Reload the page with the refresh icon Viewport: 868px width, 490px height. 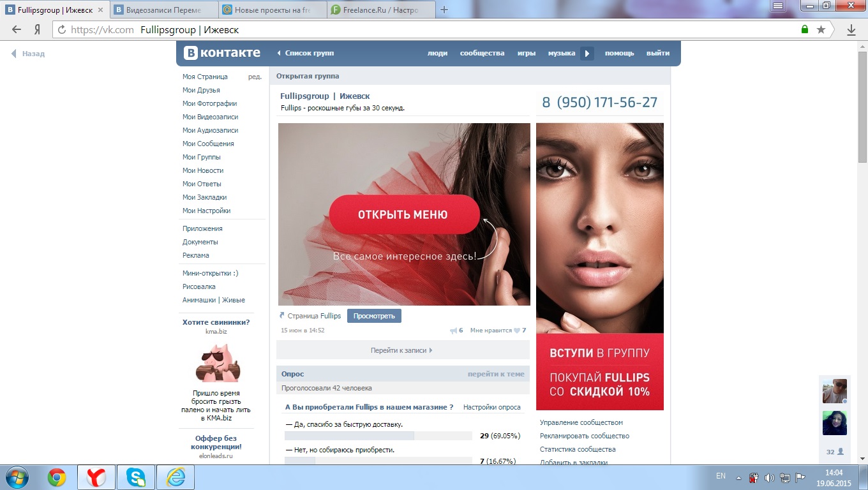[x=62, y=30]
